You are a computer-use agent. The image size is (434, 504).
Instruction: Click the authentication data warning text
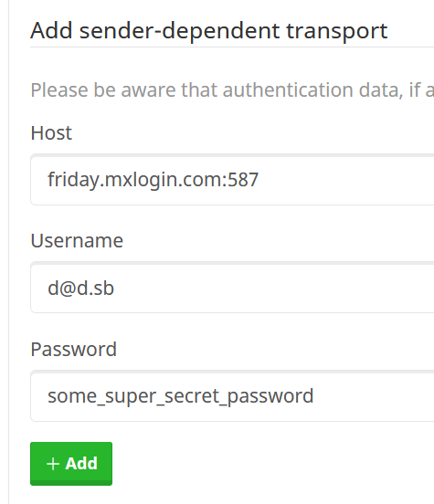click(x=232, y=89)
